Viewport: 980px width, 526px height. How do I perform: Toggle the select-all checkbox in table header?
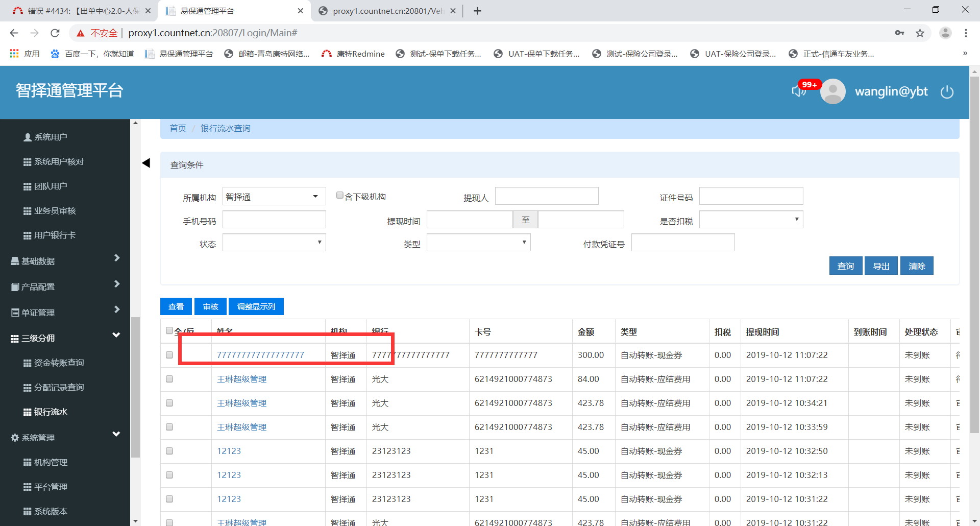[x=169, y=330]
